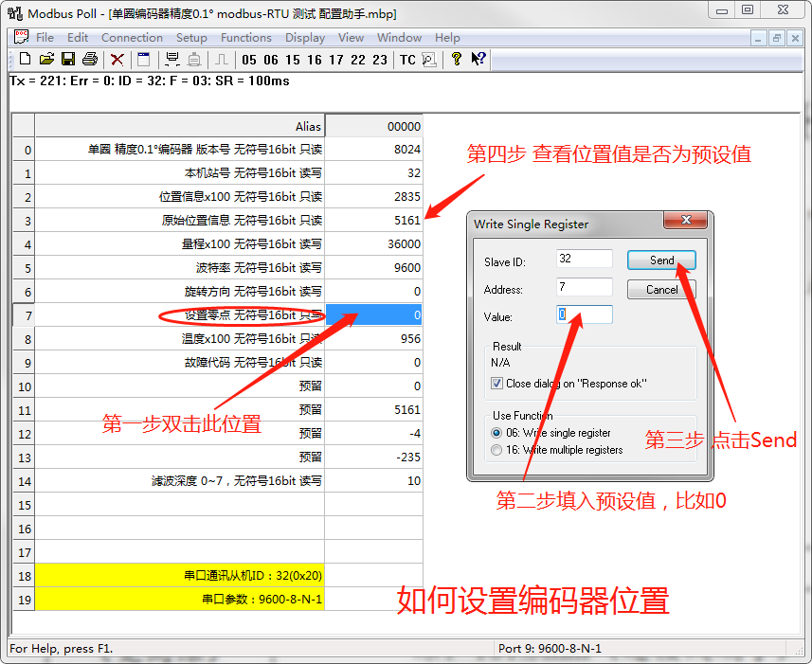
Task: Open the Window menu
Action: click(399, 37)
